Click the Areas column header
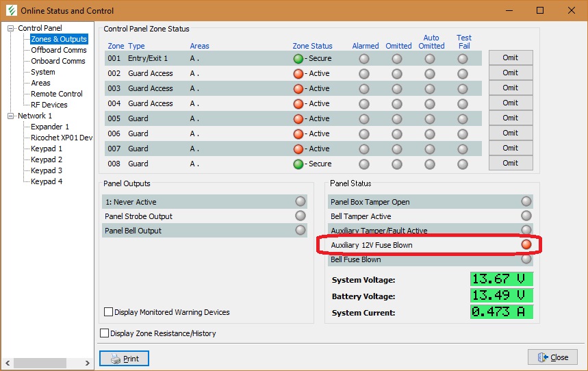Viewport: 588px width, 371px height. click(x=199, y=46)
